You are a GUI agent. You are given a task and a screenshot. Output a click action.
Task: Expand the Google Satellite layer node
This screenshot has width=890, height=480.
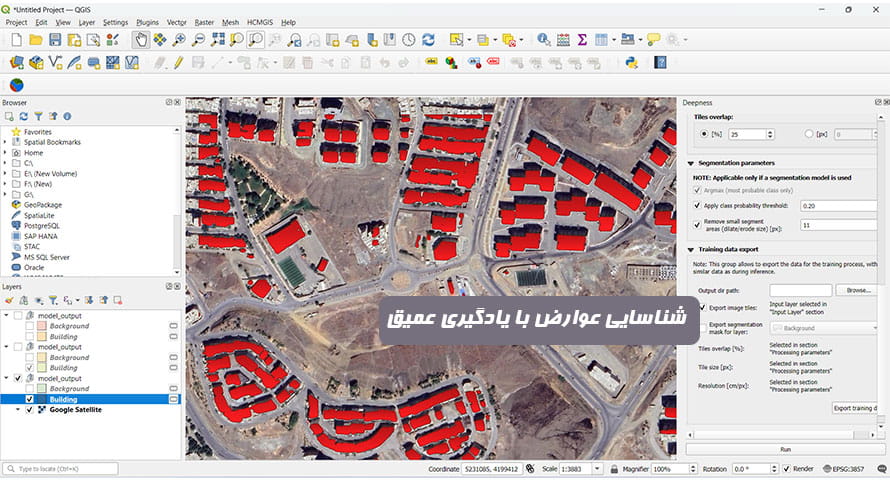coord(18,410)
